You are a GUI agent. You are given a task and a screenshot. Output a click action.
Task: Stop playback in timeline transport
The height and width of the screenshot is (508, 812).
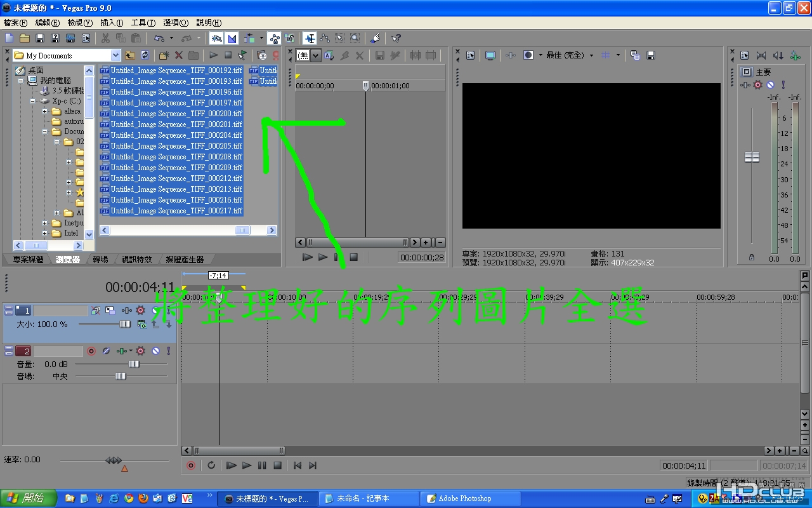click(277, 465)
